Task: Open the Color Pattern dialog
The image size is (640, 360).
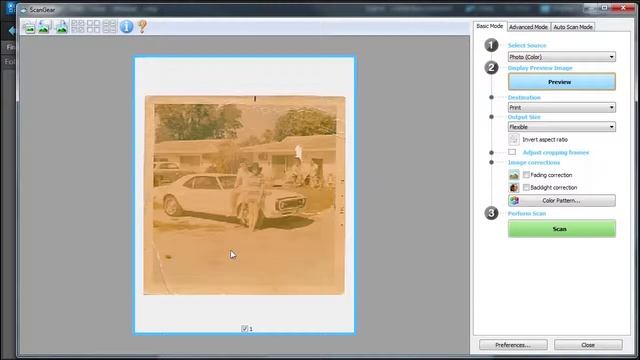Action: pos(562,200)
